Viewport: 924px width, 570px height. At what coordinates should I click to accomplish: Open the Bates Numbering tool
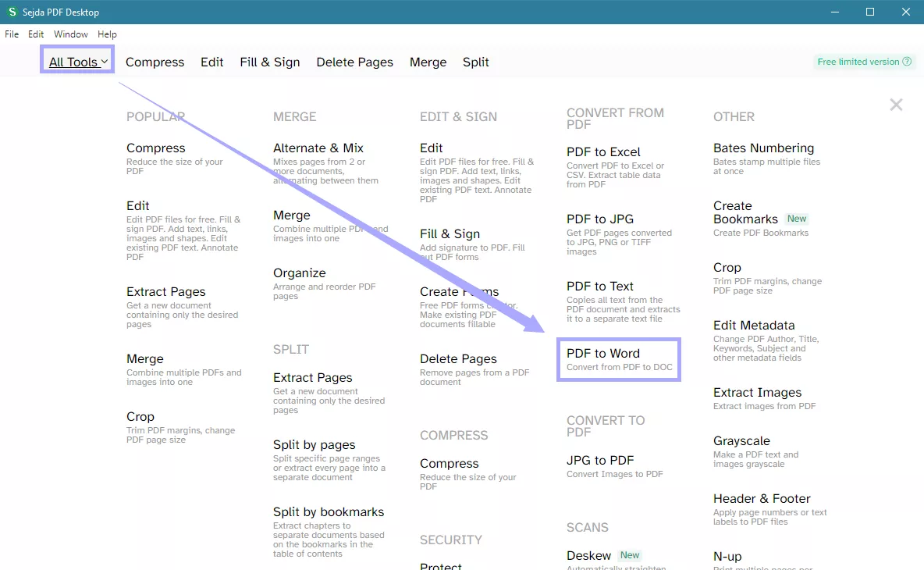point(764,148)
